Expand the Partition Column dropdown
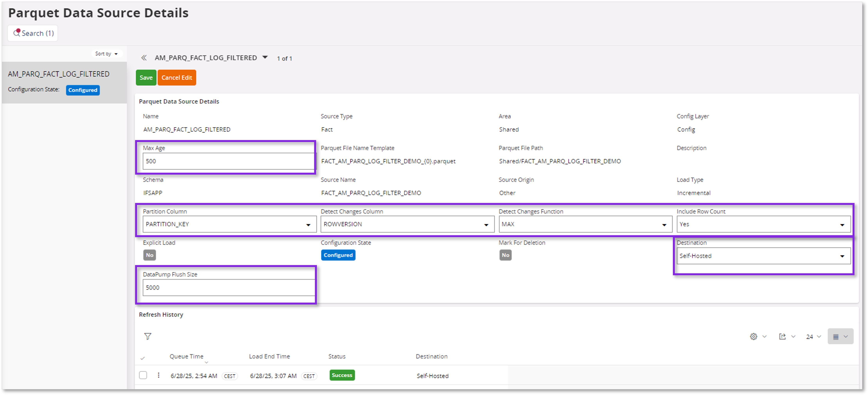Viewport: 868px width, 395px height. coord(308,225)
